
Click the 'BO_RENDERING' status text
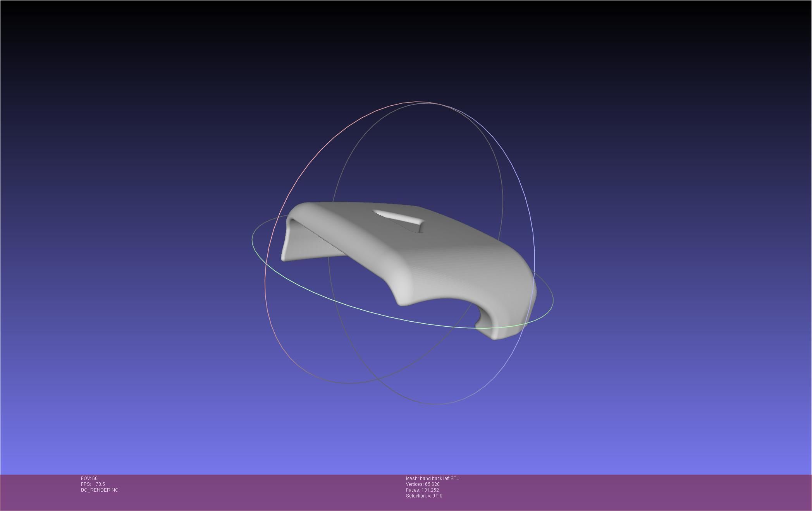[x=100, y=490]
